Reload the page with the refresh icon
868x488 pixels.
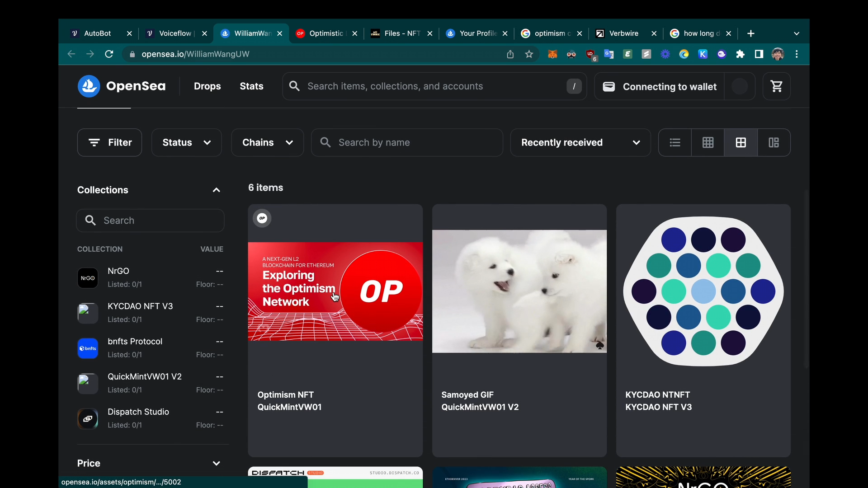[x=109, y=54]
